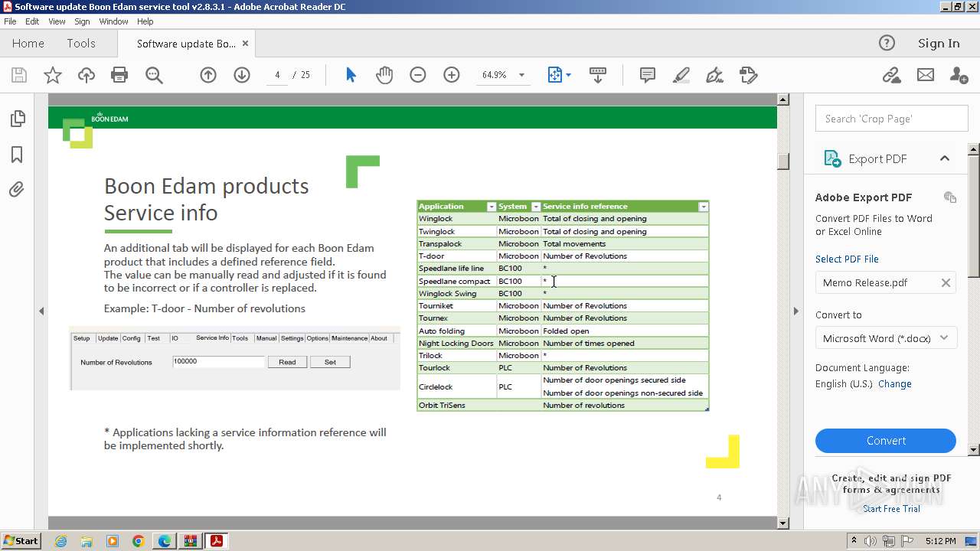
Task: Open the File menu
Action: [10, 21]
